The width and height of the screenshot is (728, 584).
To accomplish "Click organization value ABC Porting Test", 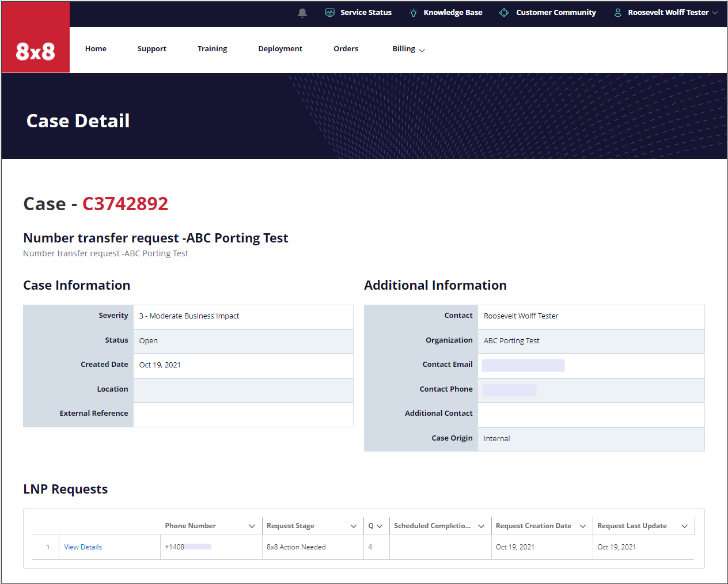I will click(x=511, y=341).
